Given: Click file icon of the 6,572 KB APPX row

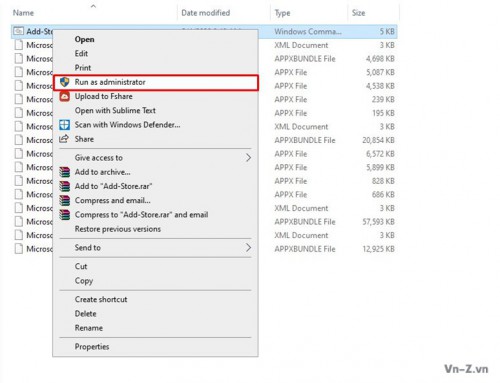Looking at the screenshot, I should (x=19, y=154).
